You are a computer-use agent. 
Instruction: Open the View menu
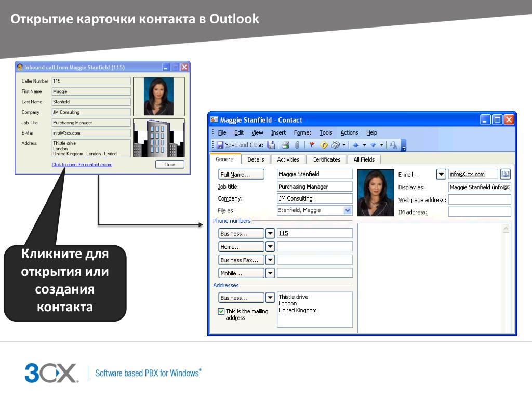pos(257,132)
